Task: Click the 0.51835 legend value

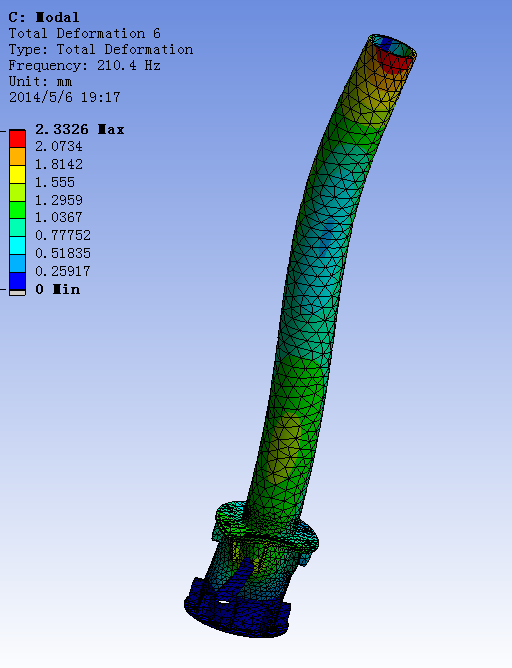Action: (x=63, y=253)
